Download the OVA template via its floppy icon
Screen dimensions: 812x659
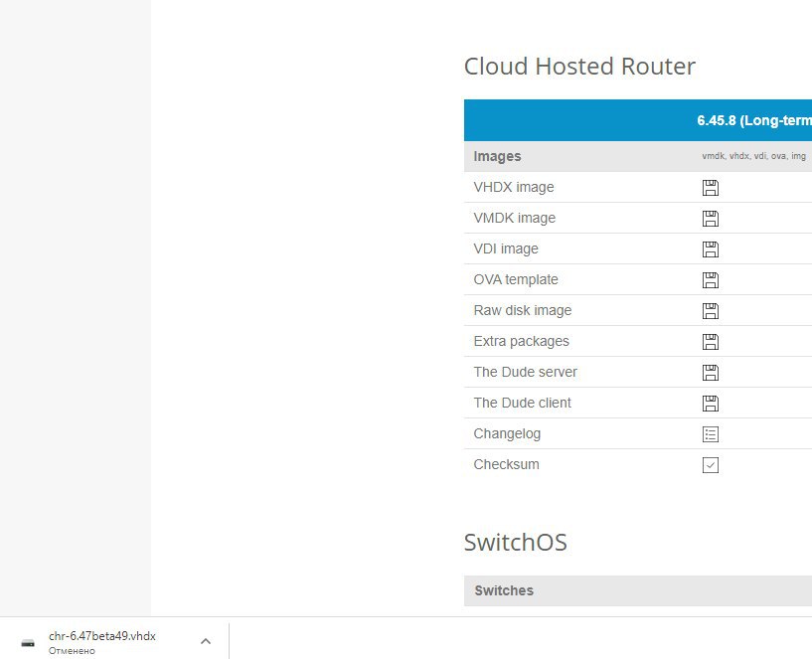pos(710,280)
